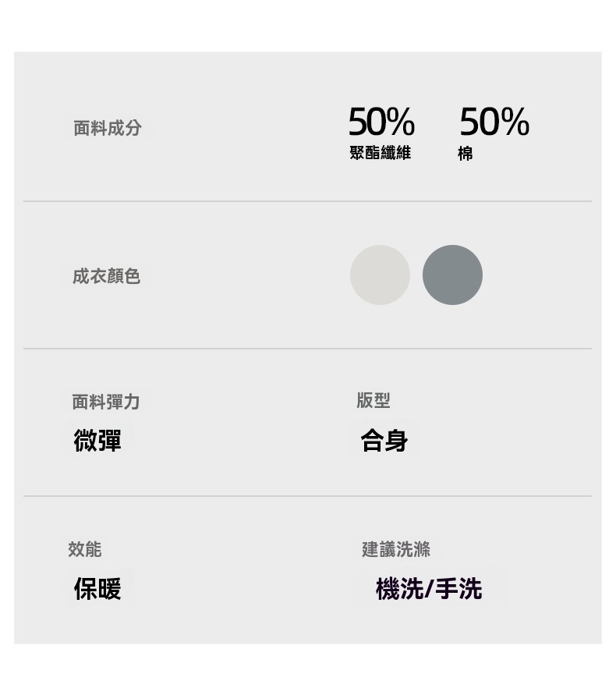Click the 建議洗滌 heading
Viewport: 616px width, 695px height.
395,549
